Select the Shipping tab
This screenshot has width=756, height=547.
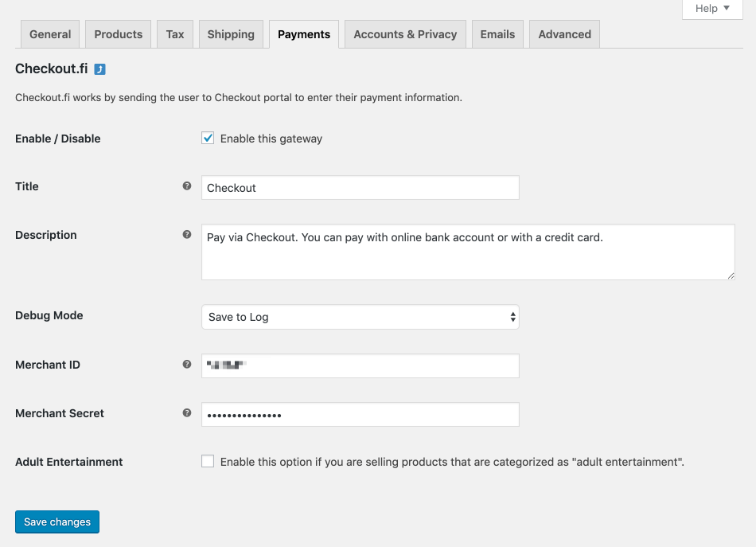tap(231, 34)
